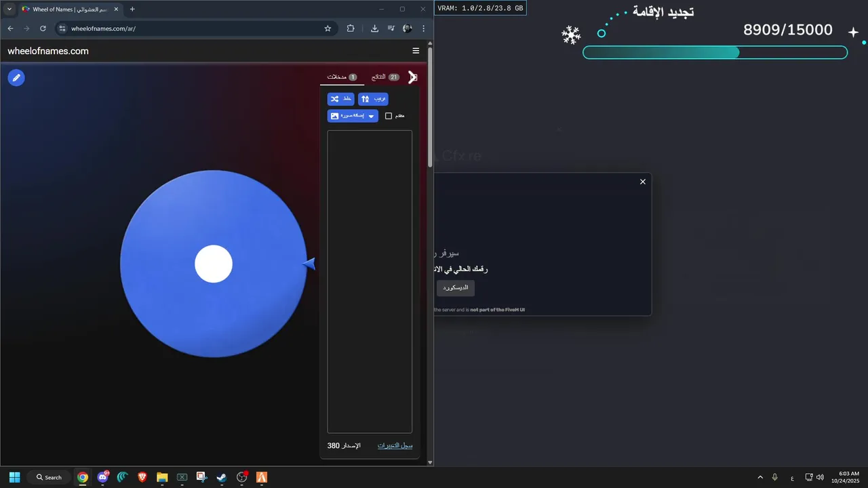Click the Discord button in FiveM dialog
868x488 pixels.
pyautogui.click(x=456, y=288)
